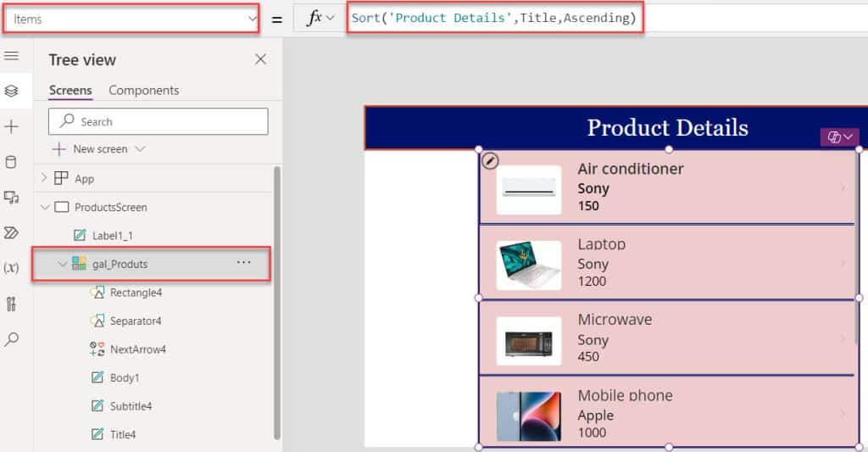Image resolution: width=868 pixels, height=452 pixels.
Task: Expand the App node
Action: pos(44,178)
